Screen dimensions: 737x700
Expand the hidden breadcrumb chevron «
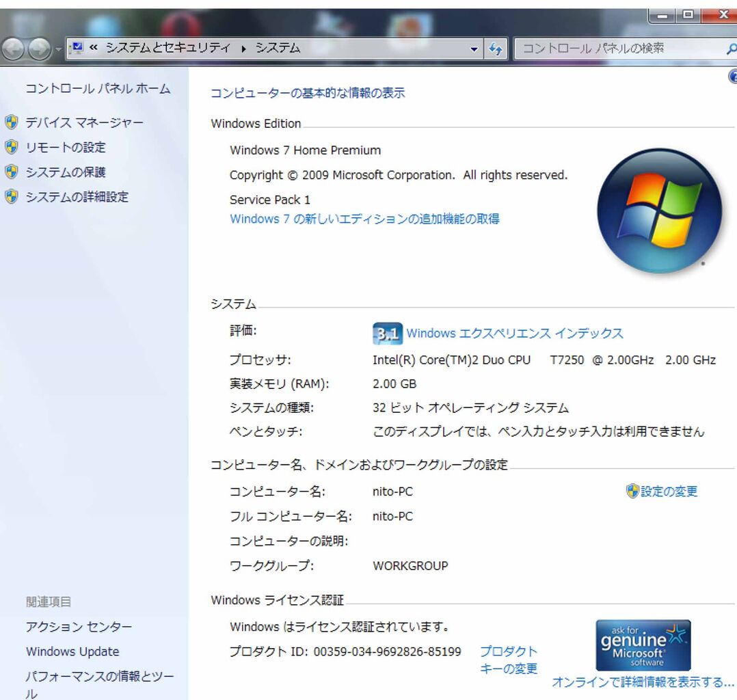pyautogui.click(x=94, y=47)
